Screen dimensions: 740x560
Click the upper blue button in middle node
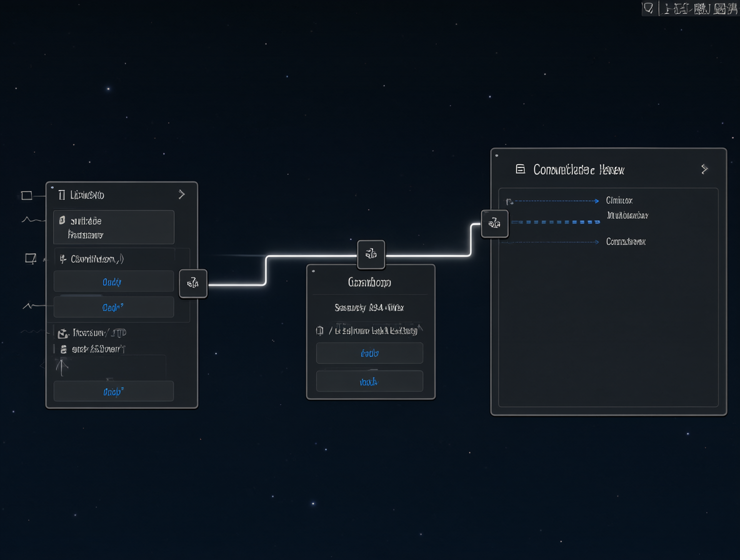369,353
